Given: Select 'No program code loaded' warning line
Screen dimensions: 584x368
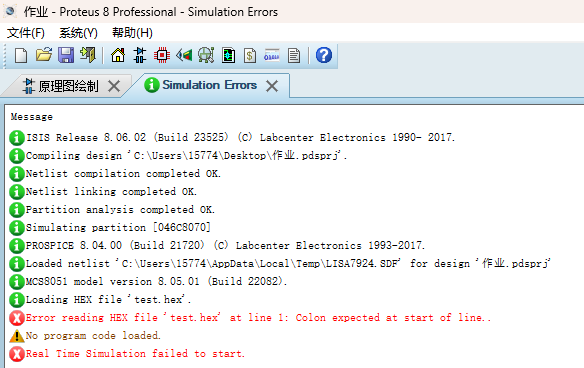Looking at the screenshot, I should pyautogui.click(x=93, y=335).
